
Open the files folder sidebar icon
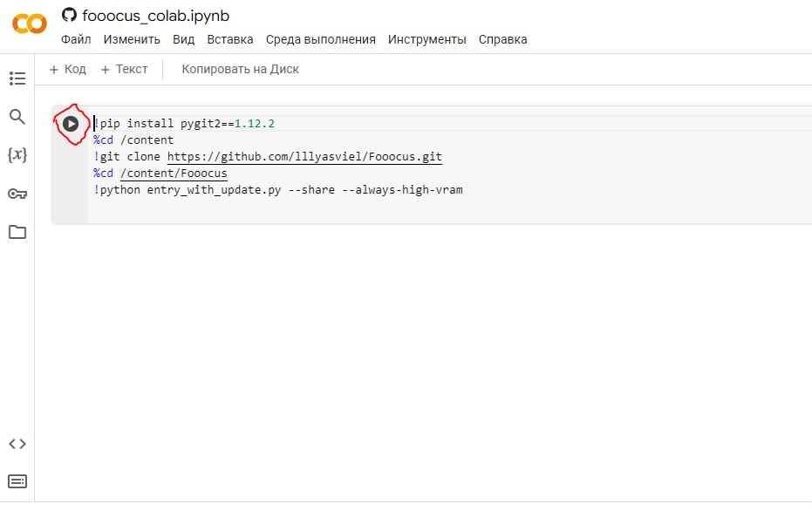pos(17,232)
